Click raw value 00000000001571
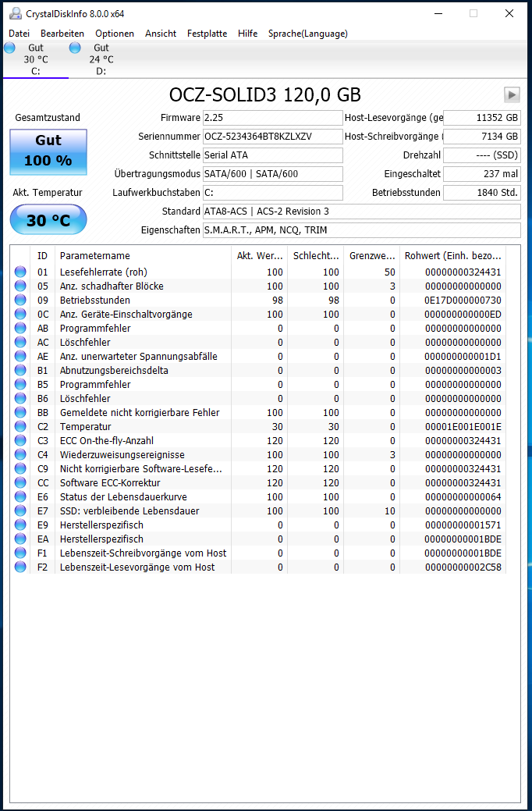Screen dimensions: 532x811 click(x=463, y=525)
